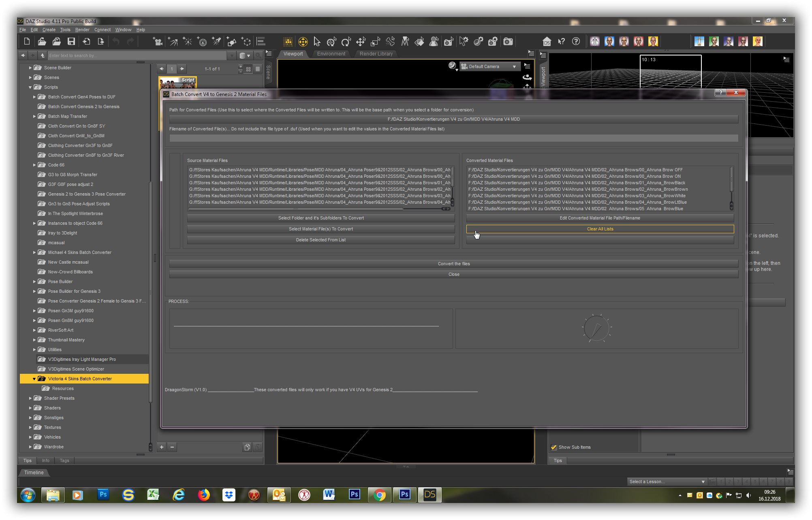
Task: Switch to the Render Library tab
Action: click(376, 53)
